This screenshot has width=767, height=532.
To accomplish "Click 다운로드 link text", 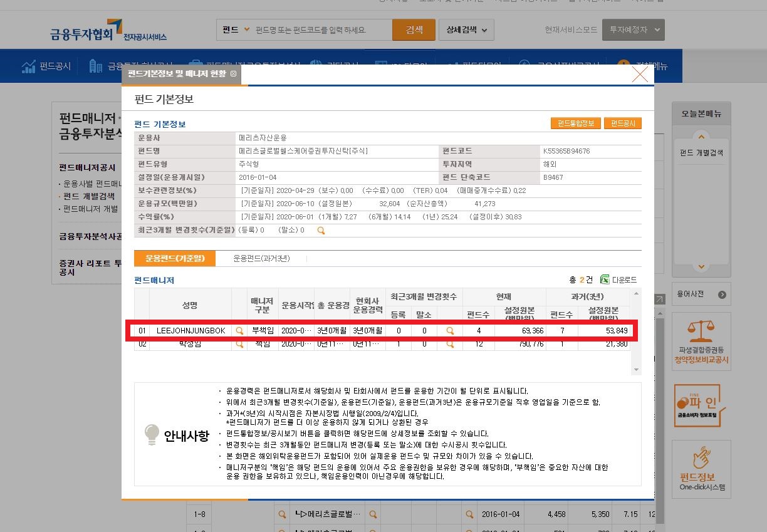I will point(624,280).
